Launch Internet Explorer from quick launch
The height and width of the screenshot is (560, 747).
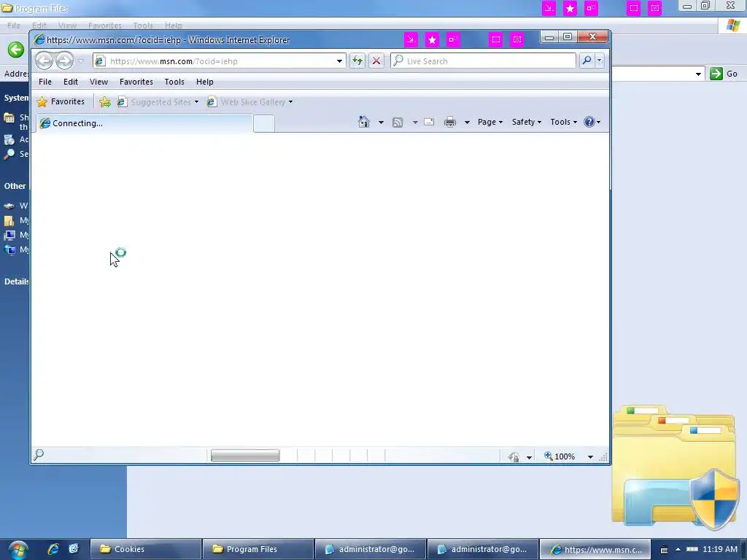tap(53, 549)
